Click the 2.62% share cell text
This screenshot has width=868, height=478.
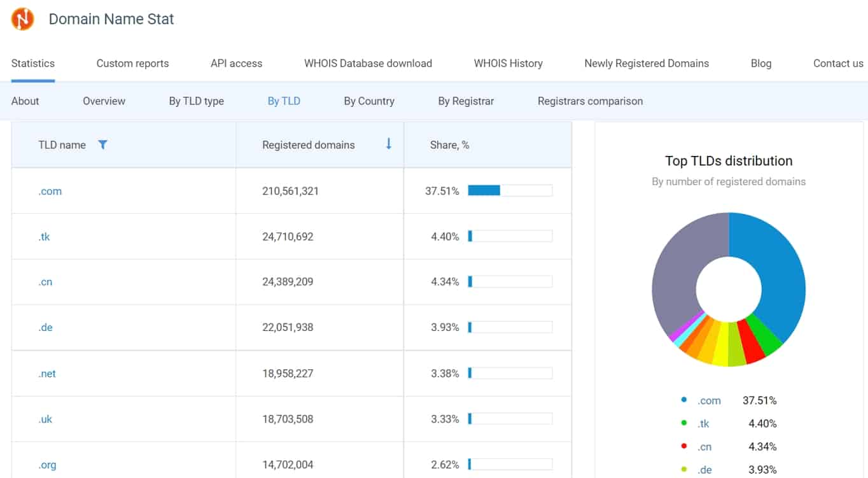(445, 465)
